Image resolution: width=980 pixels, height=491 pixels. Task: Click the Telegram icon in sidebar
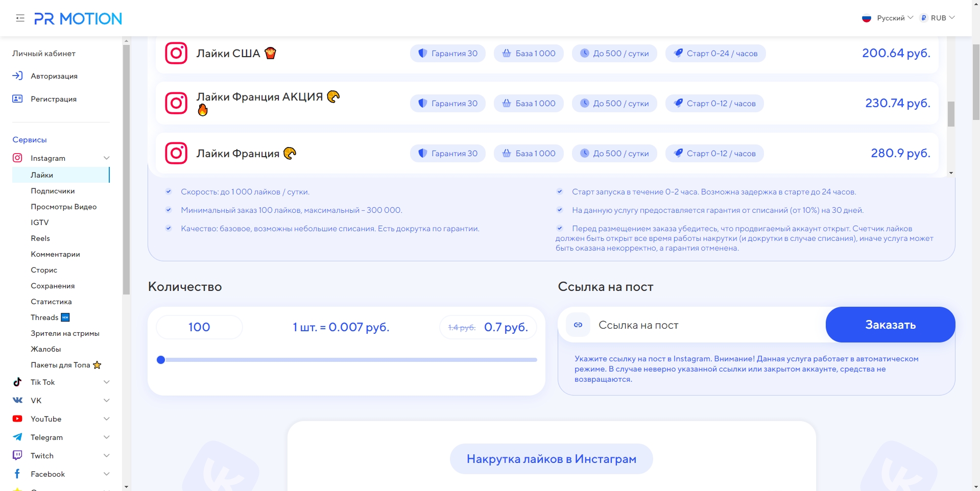[17, 437]
